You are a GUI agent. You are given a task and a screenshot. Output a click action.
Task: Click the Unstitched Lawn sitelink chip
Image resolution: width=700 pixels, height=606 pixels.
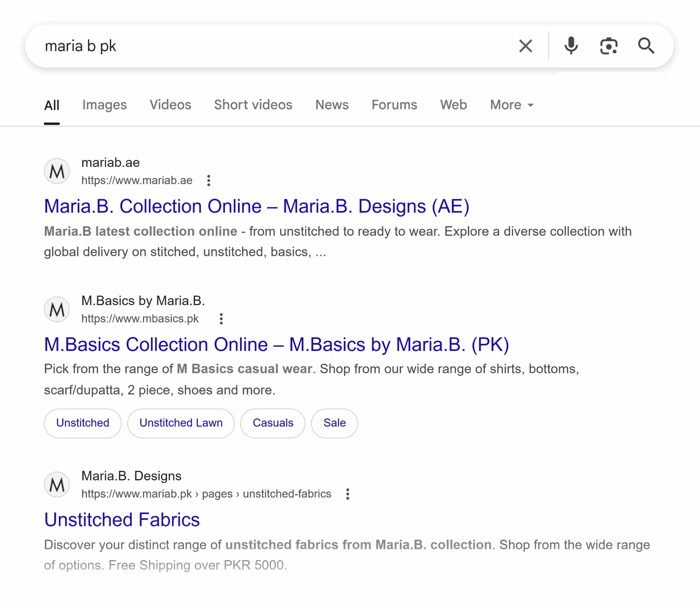(181, 423)
